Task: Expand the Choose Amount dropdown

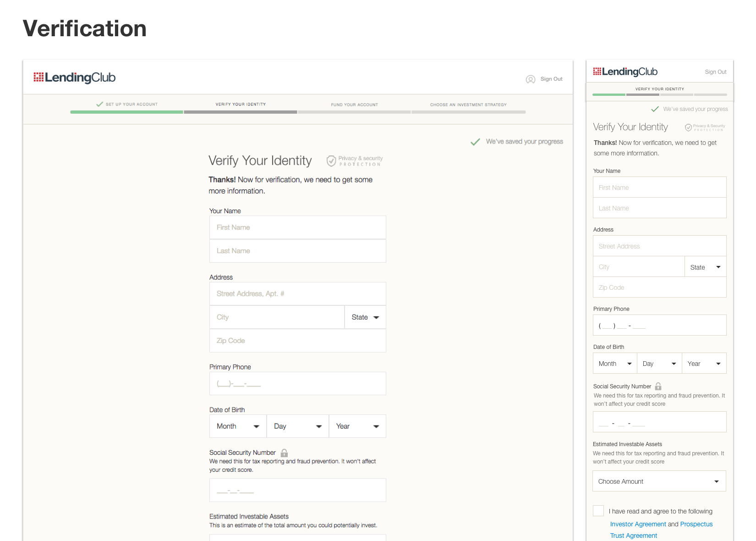Action: tap(659, 481)
